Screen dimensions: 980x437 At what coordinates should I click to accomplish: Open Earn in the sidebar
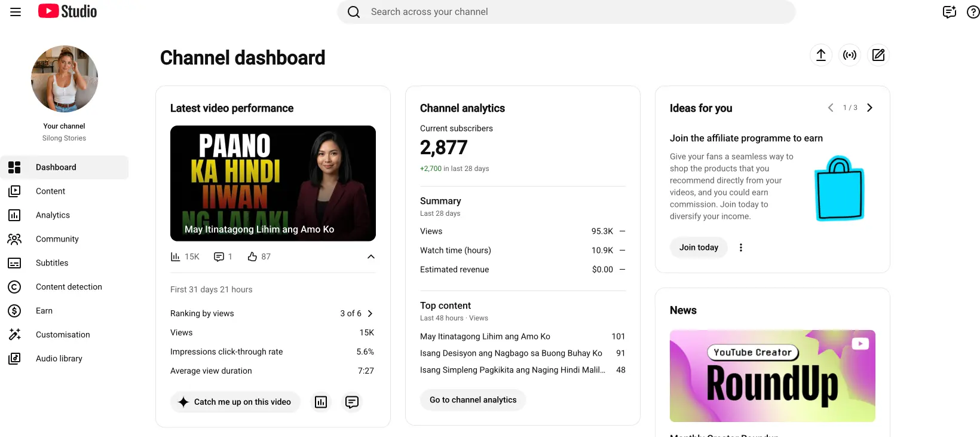65,311
